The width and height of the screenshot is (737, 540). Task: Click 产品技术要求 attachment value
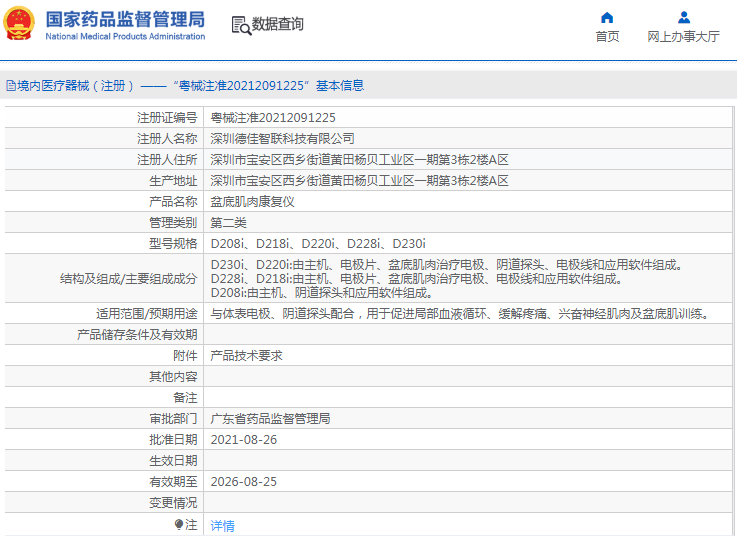[246, 356]
